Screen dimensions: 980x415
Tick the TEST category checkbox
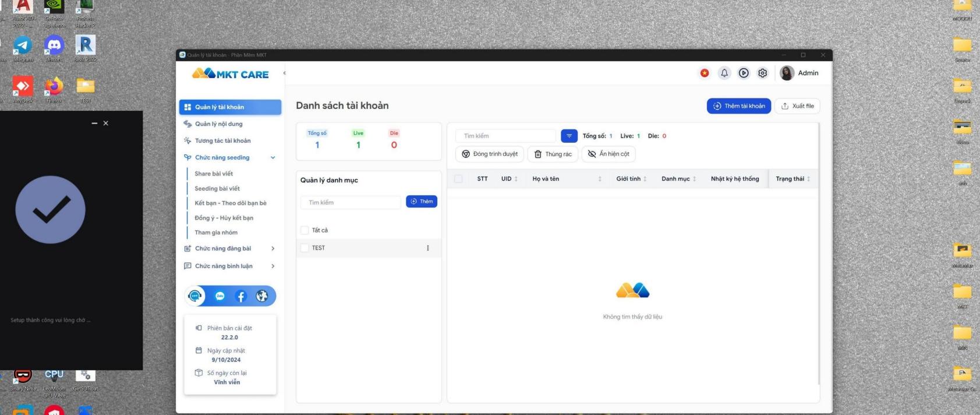[305, 248]
